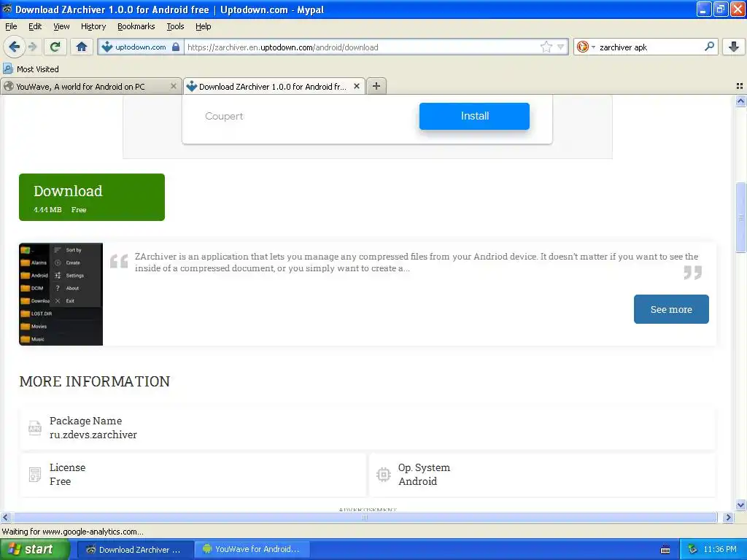Open the Help menu
This screenshot has width=747, height=560.
(x=203, y=26)
